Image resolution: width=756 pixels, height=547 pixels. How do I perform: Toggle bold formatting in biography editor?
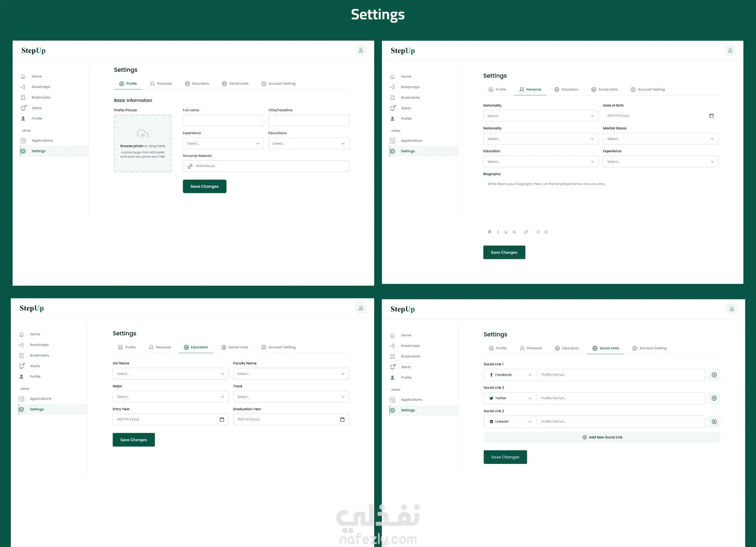(x=489, y=232)
